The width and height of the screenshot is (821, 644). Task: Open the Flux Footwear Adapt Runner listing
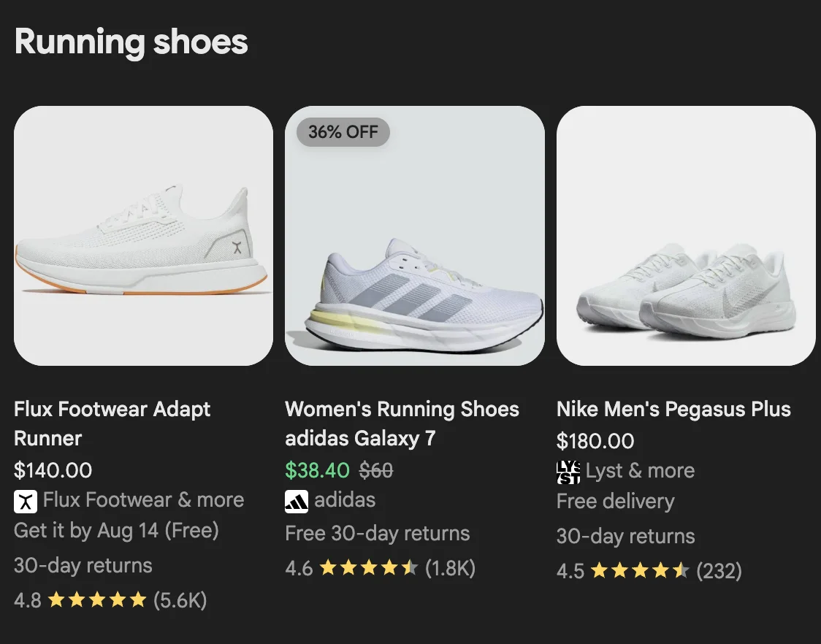[x=112, y=423]
